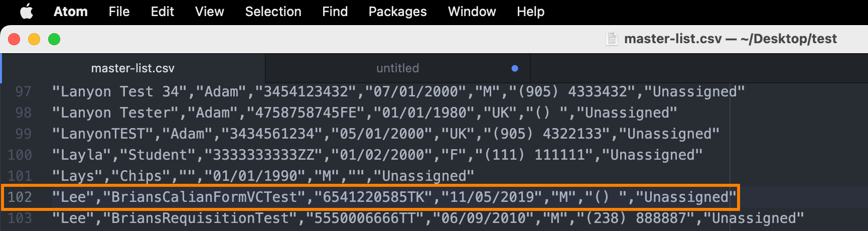Open the View menu
The image size is (868, 231).
210,12
